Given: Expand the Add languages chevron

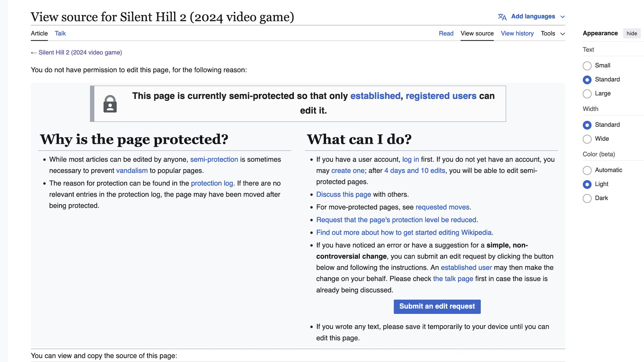Looking at the screenshot, I should 562,17.
